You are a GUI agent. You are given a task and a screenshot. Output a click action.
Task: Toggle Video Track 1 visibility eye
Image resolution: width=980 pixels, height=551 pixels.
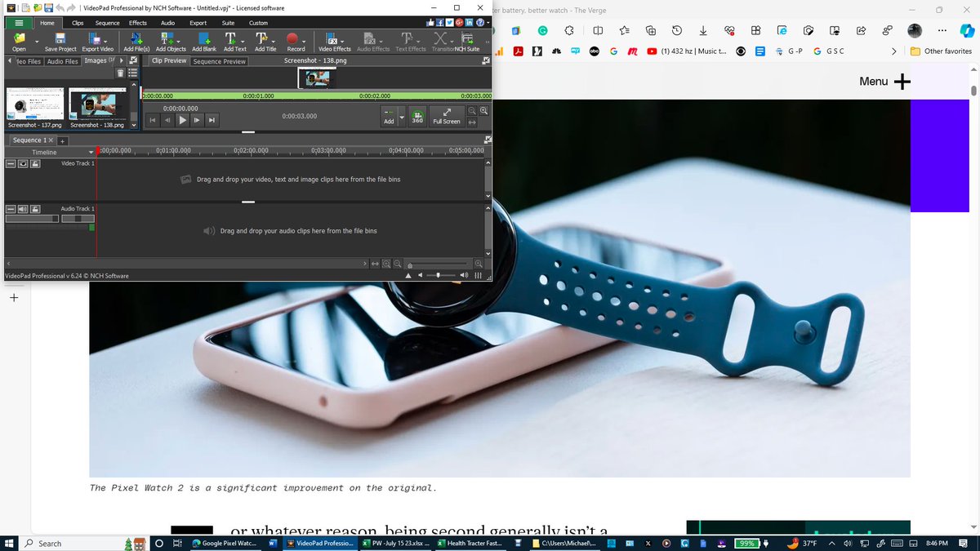(23, 163)
